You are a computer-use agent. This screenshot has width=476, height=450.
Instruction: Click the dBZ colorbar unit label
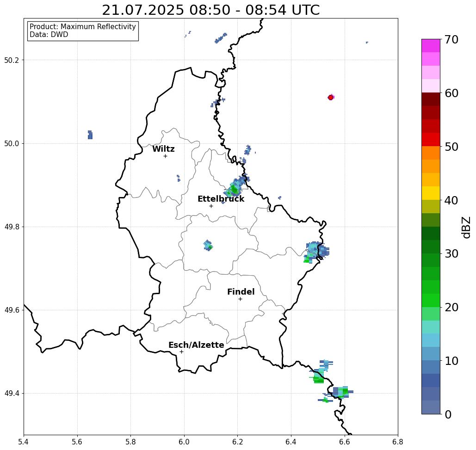[x=466, y=227]
